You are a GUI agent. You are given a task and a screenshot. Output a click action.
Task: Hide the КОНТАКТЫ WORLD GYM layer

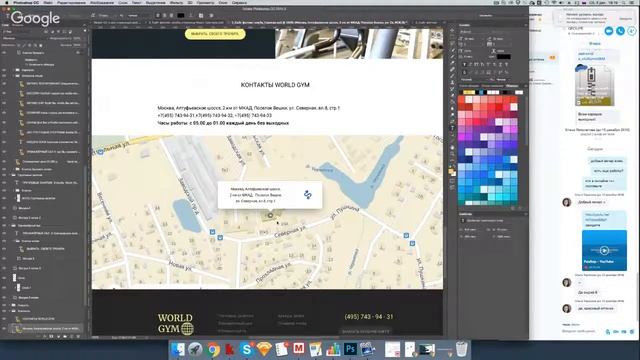click(4, 319)
